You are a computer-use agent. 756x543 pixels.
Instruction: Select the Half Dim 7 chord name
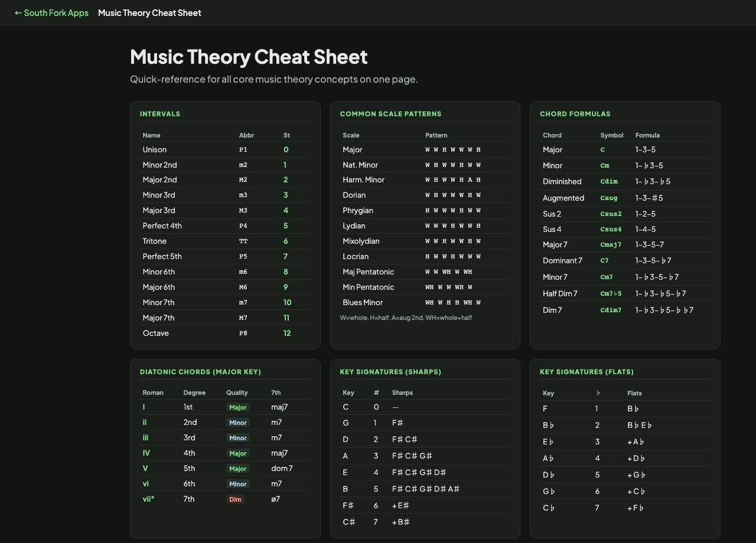(560, 293)
